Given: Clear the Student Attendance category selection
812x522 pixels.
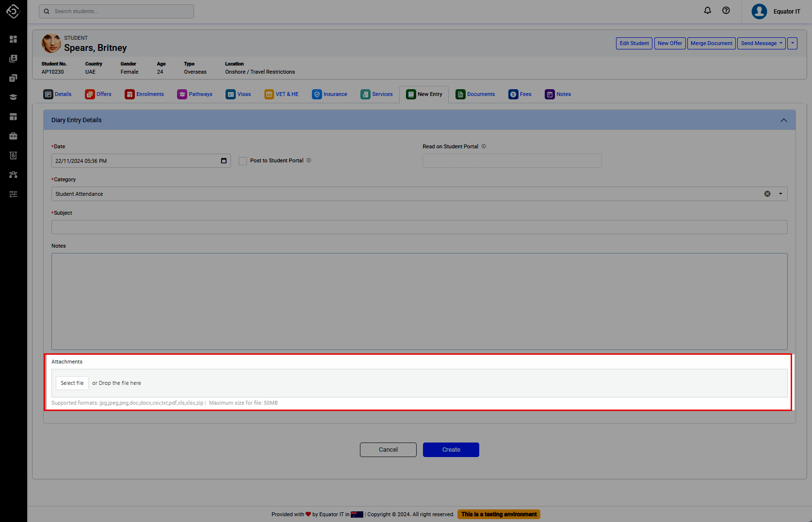Looking at the screenshot, I should point(767,194).
